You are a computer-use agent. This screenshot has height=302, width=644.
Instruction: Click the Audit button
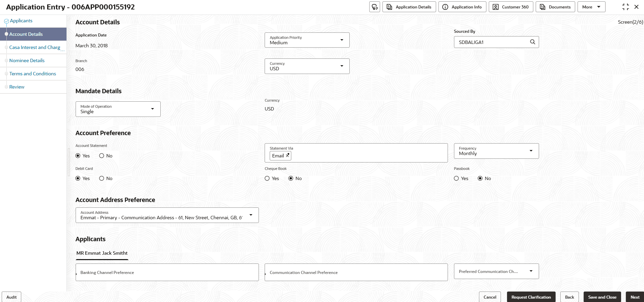(x=11, y=297)
